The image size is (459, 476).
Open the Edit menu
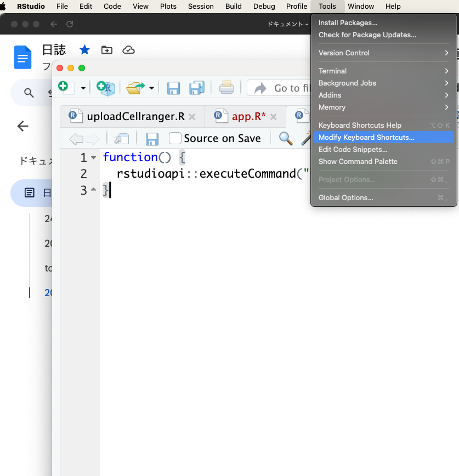(x=86, y=7)
